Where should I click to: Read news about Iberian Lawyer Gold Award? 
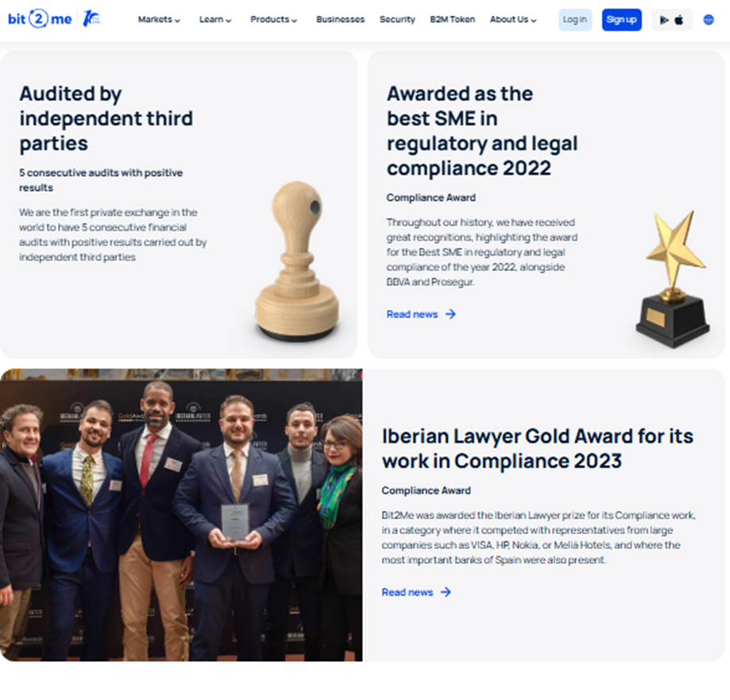407,592
